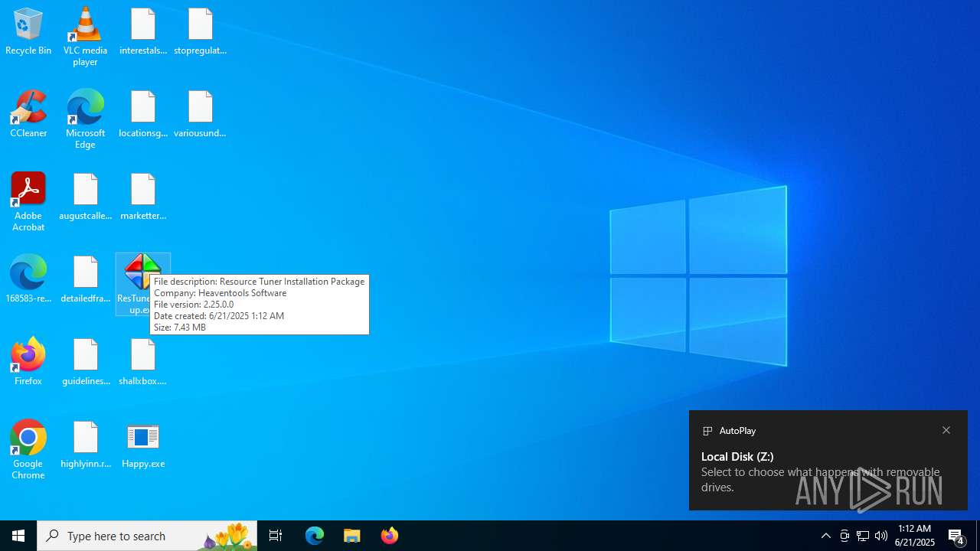Launch Edge from the taskbar
The height and width of the screenshot is (551, 980).
coord(315,536)
